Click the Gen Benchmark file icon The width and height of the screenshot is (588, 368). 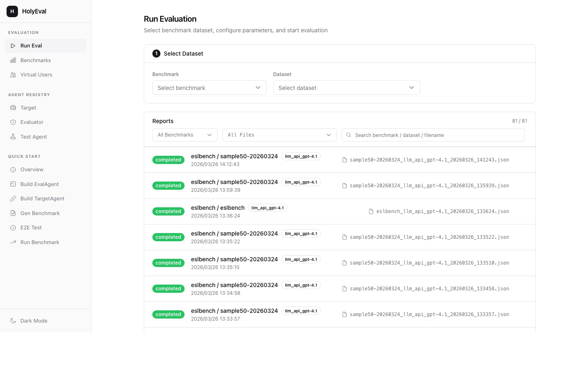point(13,213)
